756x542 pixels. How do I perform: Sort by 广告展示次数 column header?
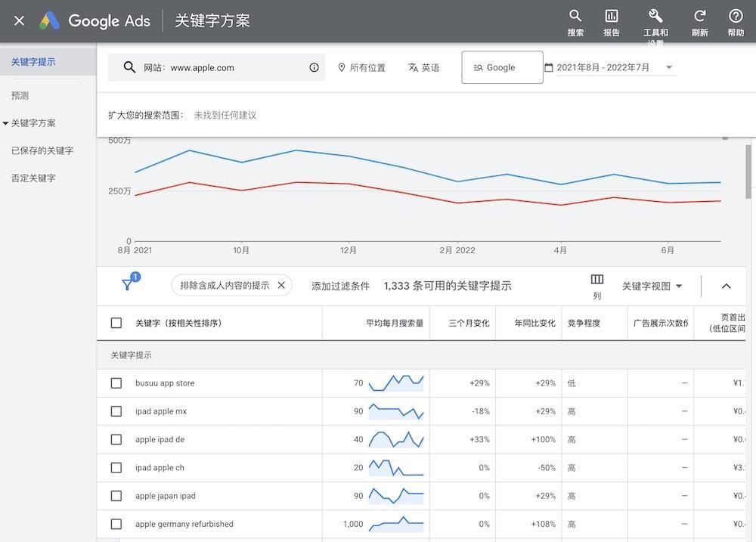(661, 323)
